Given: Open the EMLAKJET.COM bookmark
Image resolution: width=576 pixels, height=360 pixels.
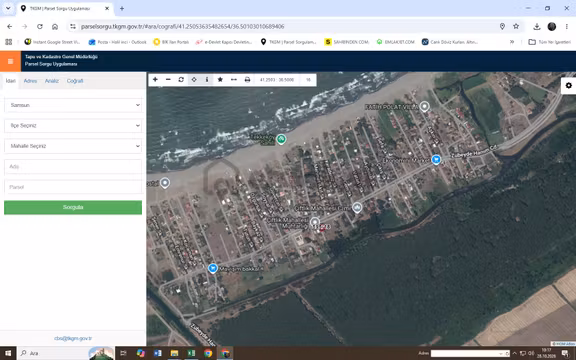Looking at the screenshot, I should point(395,42).
